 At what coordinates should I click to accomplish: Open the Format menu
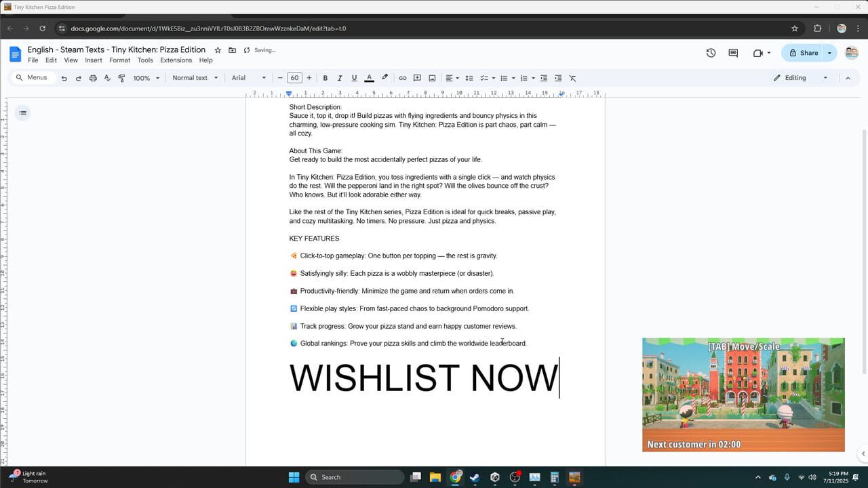tap(119, 60)
